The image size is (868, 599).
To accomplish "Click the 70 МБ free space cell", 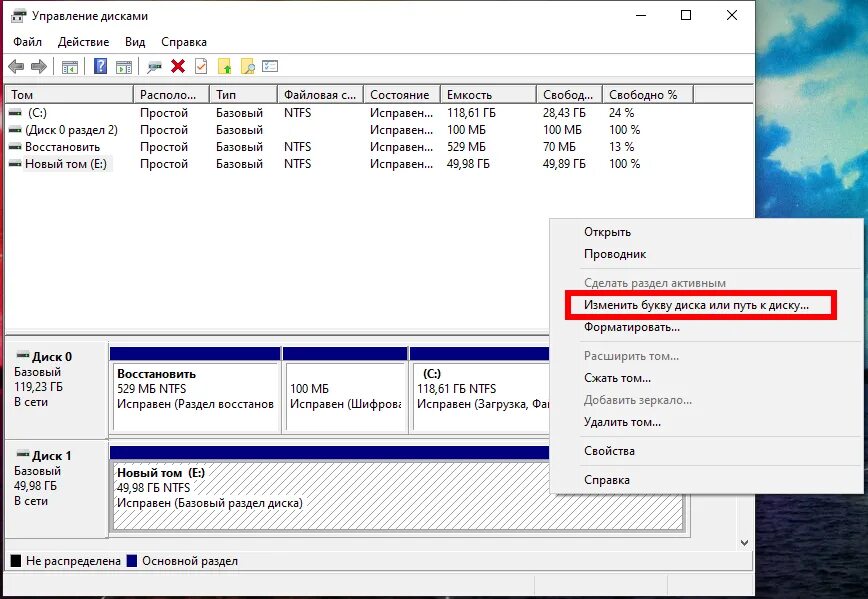I will tap(559, 147).
